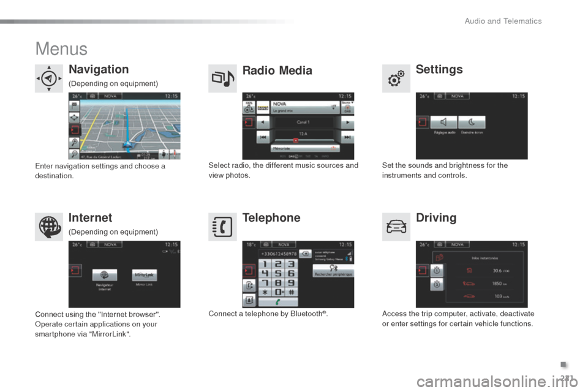Select the left arrow beside Canal 1
The width and height of the screenshot is (588, 392).
pyautogui.click(x=263, y=123)
